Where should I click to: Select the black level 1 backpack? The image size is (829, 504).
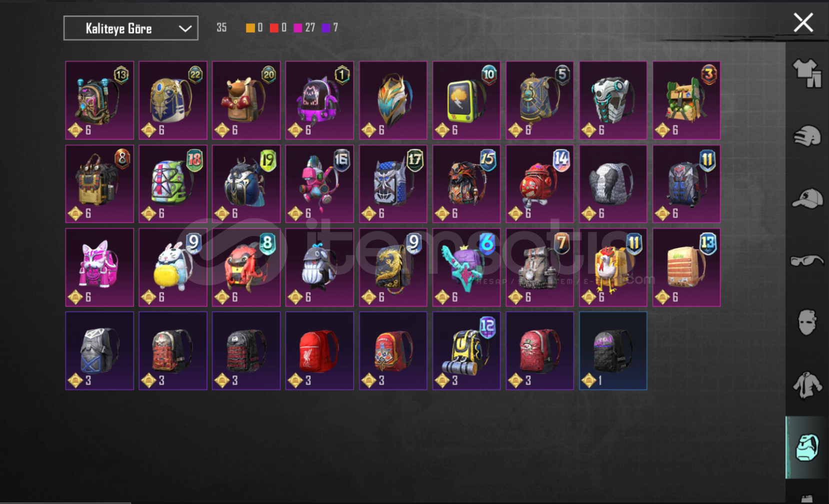pyautogui.click(x=613, y=351)
